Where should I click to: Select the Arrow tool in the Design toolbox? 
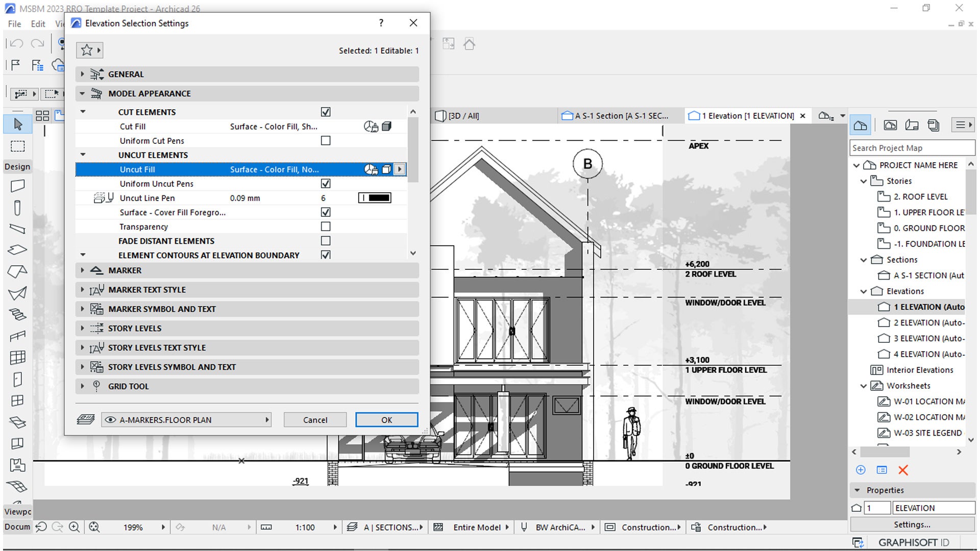(17, 124)
